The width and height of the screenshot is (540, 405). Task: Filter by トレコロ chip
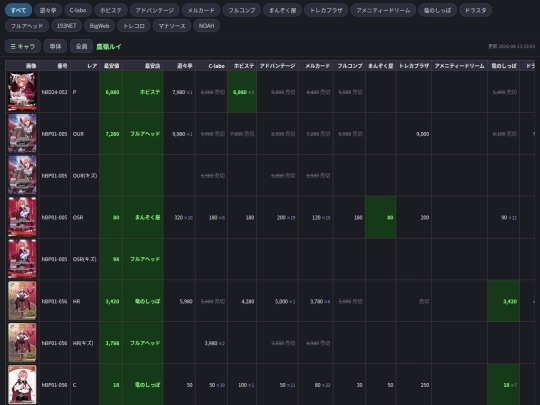pos(134,26)
